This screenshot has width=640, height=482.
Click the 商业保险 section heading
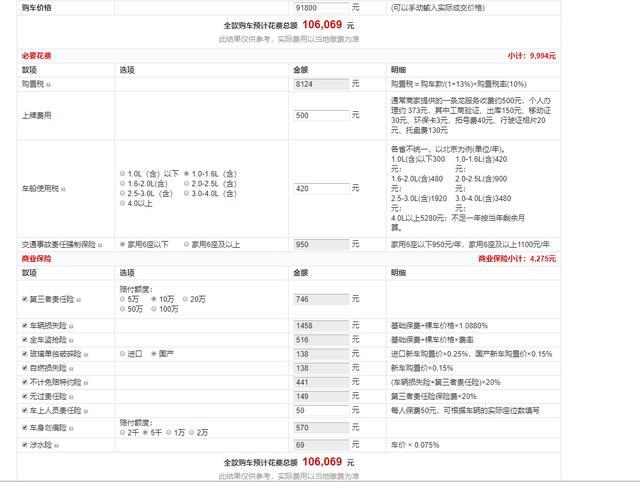click(x=36, y=259)
